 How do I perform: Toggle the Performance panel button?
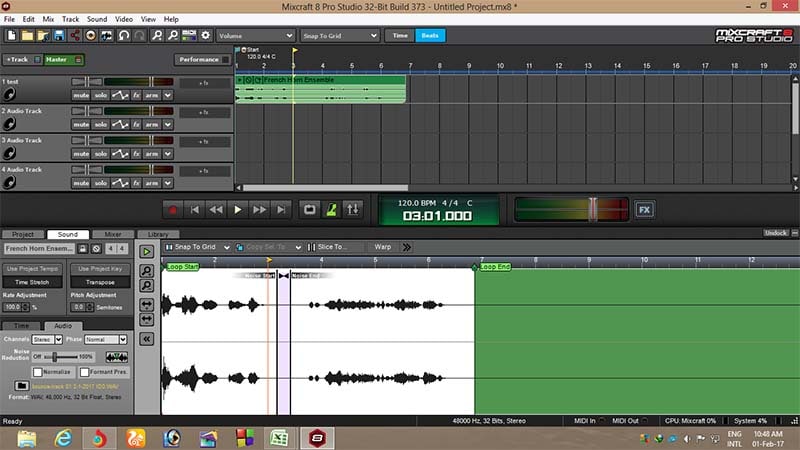pos(203,60)
